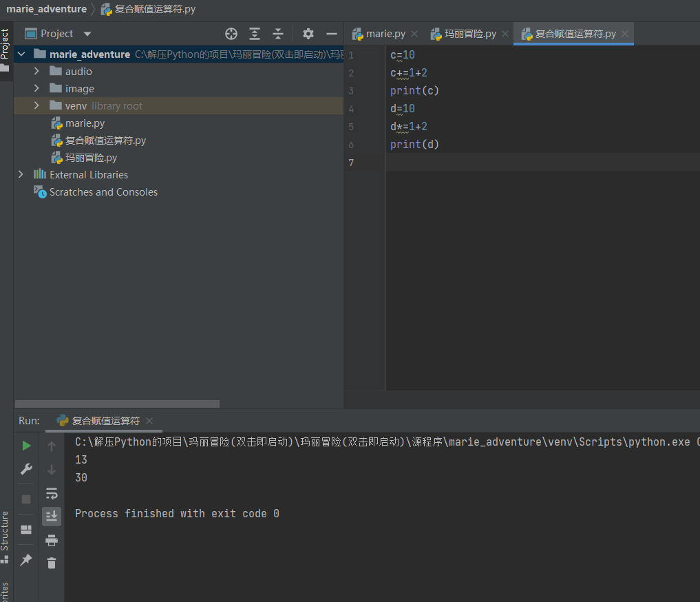Click the Project panel horizontal scrollbar
Screen dimensions: 700x602
coord(117,404)
